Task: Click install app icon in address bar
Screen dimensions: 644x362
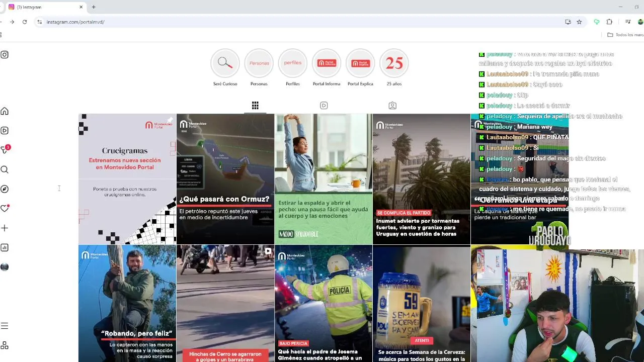Action: (568, 22)
